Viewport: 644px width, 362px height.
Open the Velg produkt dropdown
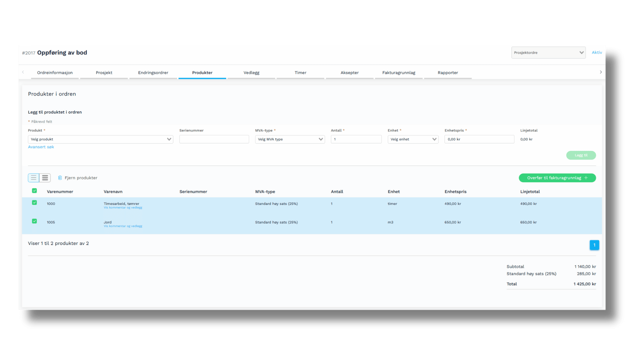[x=100, y=139]
